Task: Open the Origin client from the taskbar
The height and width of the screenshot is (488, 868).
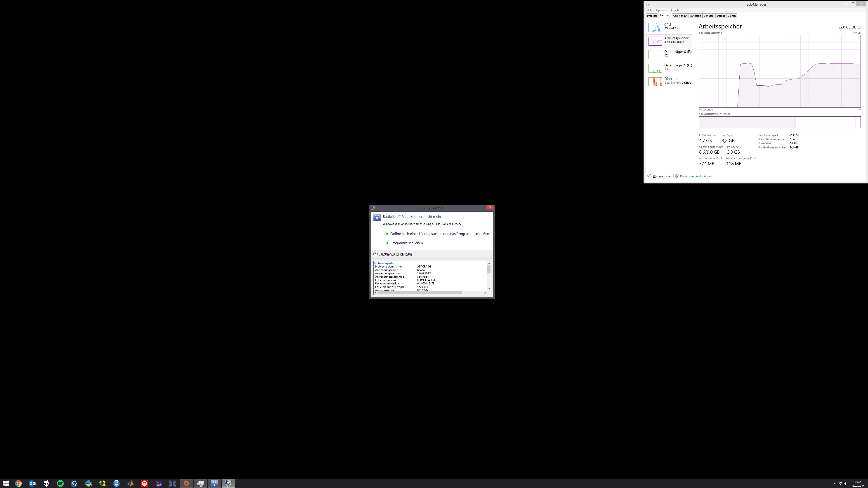Action: [x=186, y=483]
